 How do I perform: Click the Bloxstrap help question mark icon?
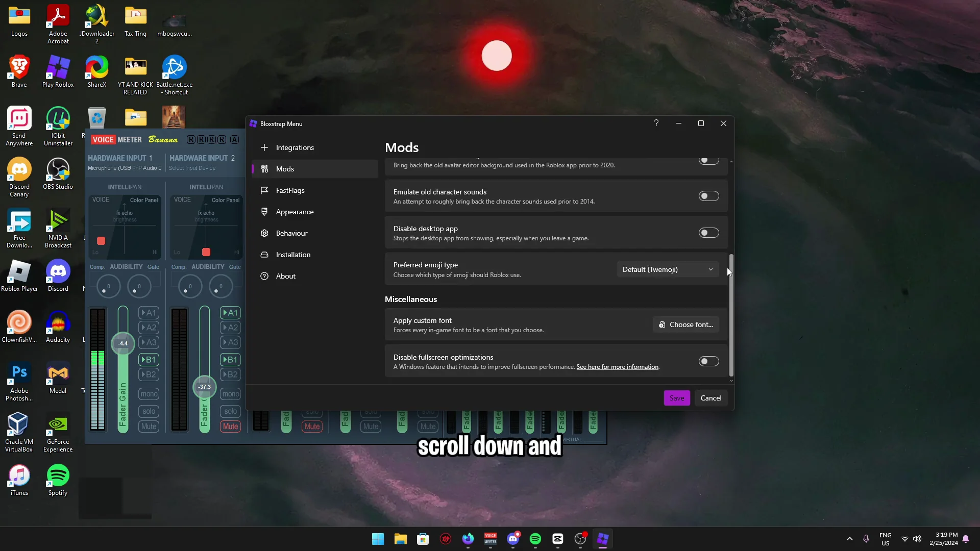(x=656, y=123)
